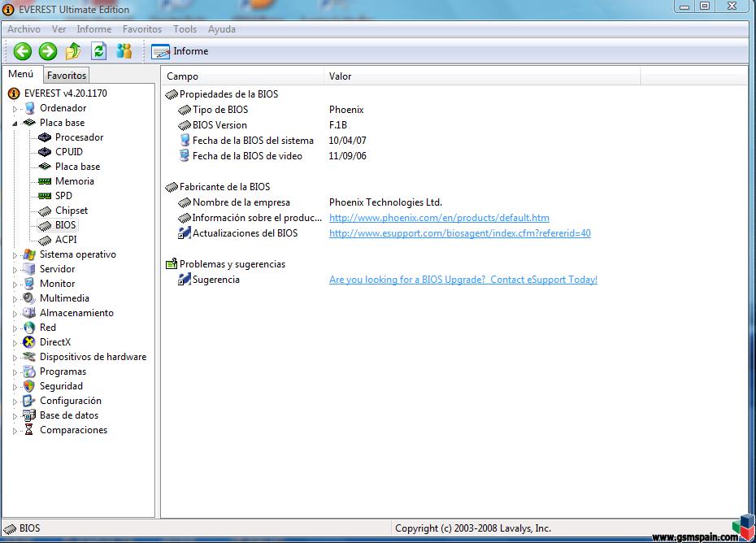The height and width of the screenshot is (543, 756).
Task: Click the users icon in toolbar
Action: [124, 50]
